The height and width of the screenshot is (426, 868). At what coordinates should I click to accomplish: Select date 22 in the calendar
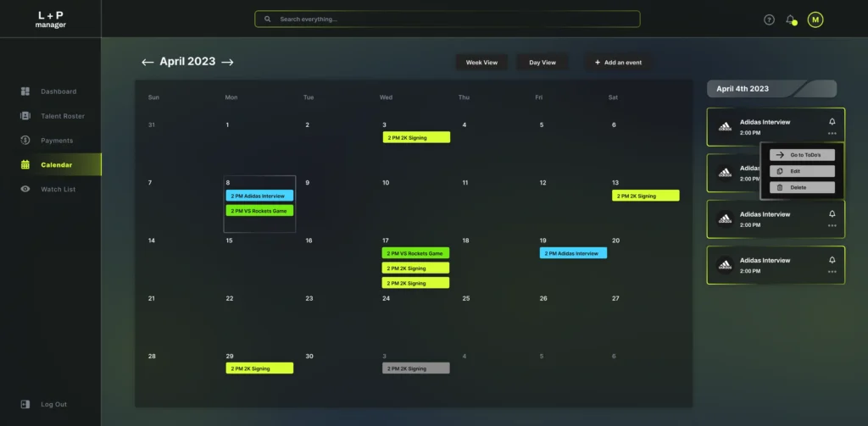coord(230,298)
